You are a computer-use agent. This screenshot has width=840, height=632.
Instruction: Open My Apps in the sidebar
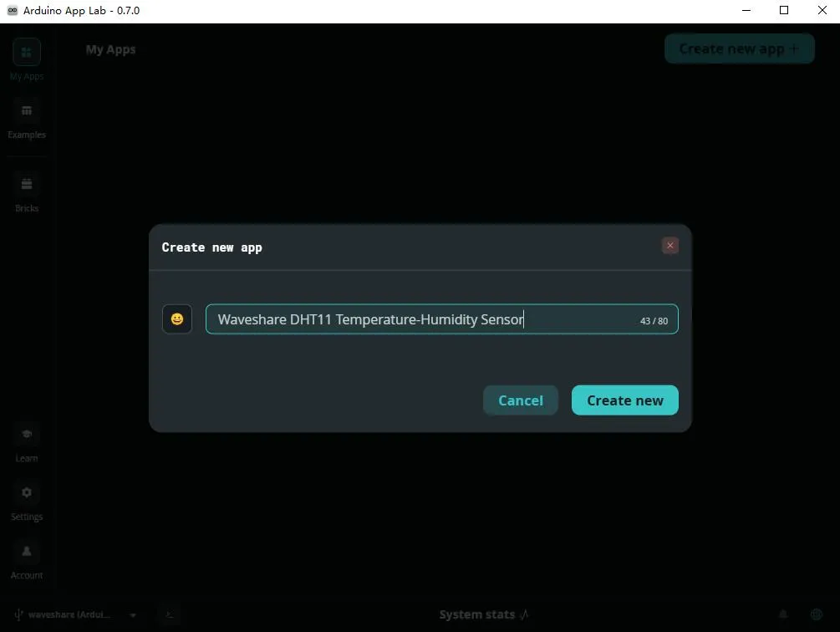coord(27,60)
